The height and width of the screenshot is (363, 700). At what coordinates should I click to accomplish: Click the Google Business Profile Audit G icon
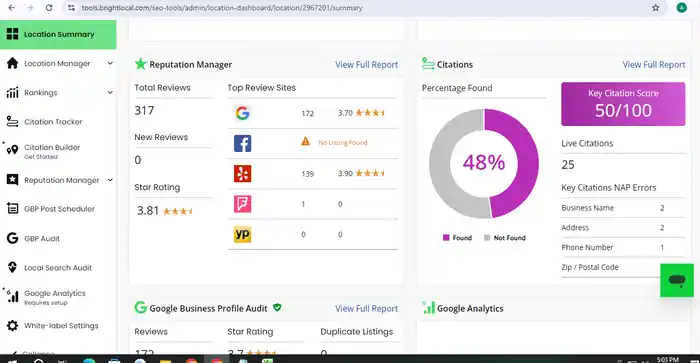pyautogui.click(x=141, y=308)
